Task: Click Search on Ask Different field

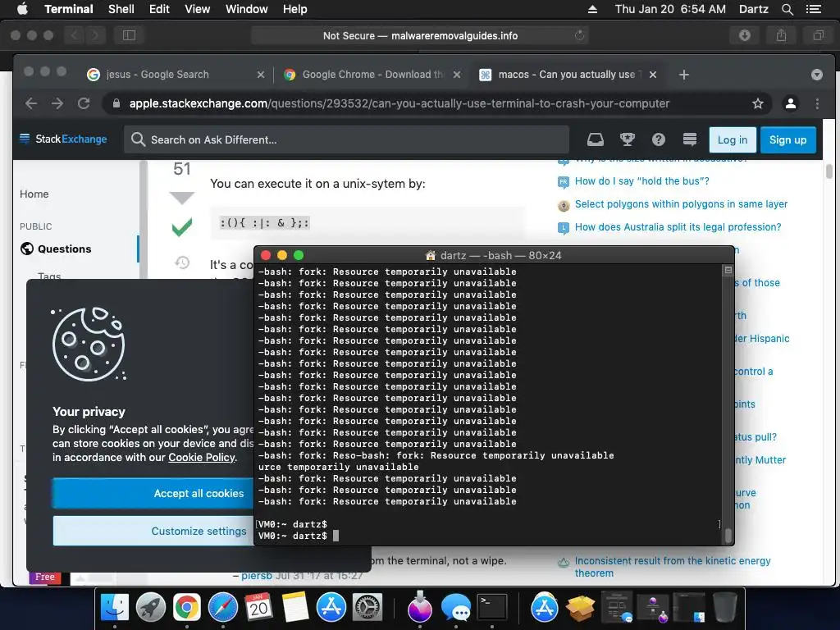Action: (x=347, y=139)
